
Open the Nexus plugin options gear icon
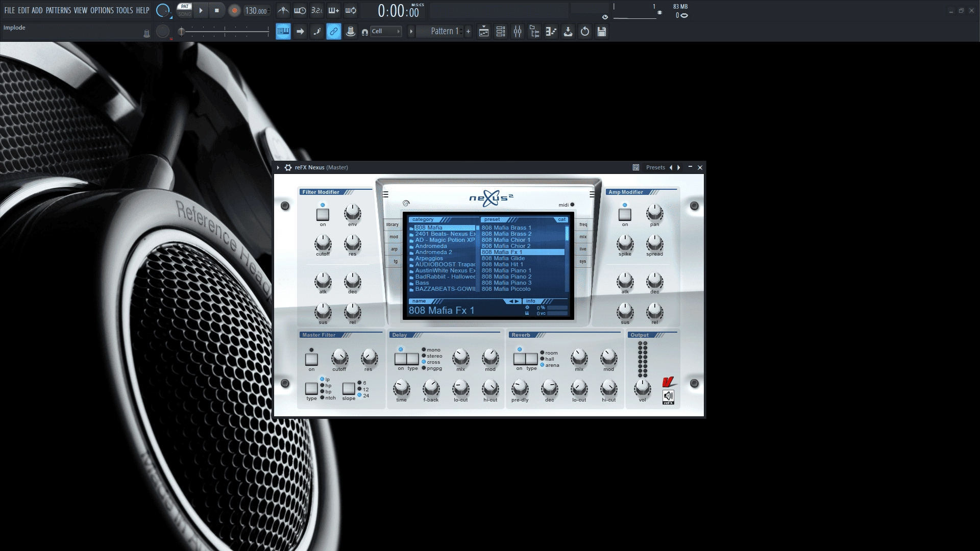point(288,167)
